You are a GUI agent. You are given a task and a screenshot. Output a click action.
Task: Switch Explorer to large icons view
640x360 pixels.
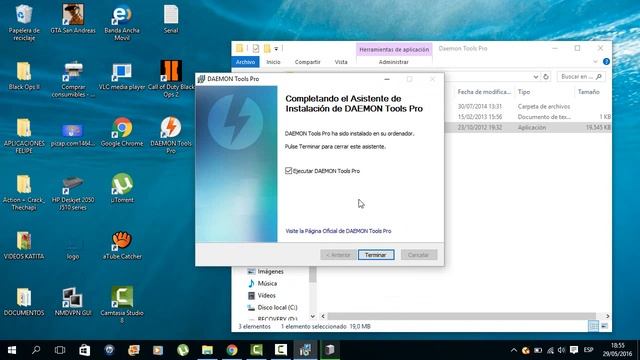click(604, 326)
